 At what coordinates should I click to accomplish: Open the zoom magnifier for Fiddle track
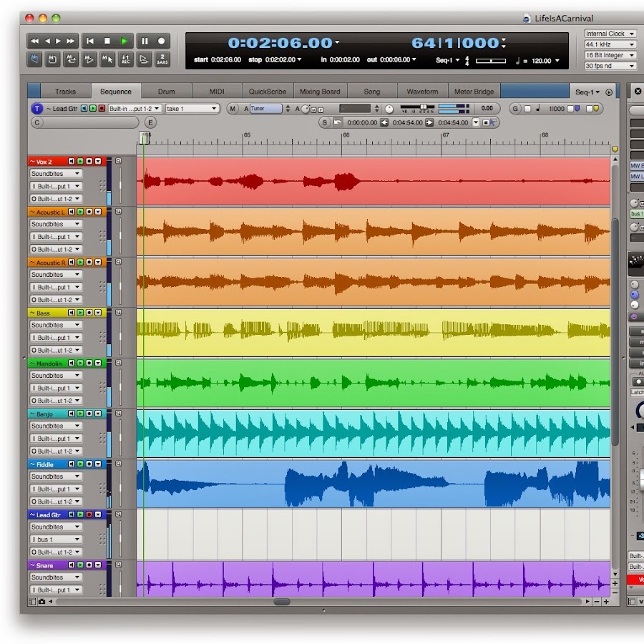point(118,464)
